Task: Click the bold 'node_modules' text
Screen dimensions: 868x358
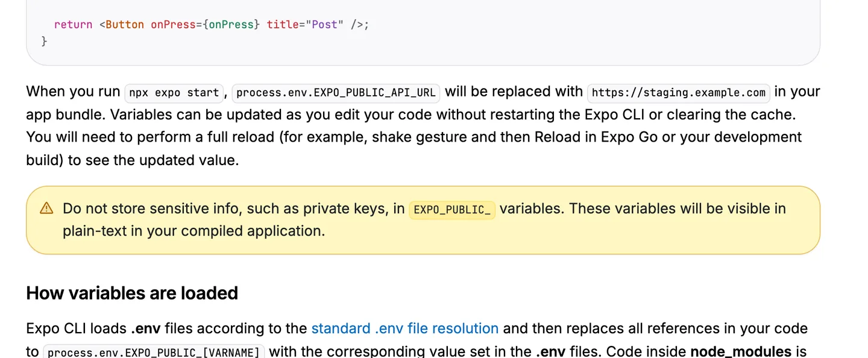Action: coord(741,351)
